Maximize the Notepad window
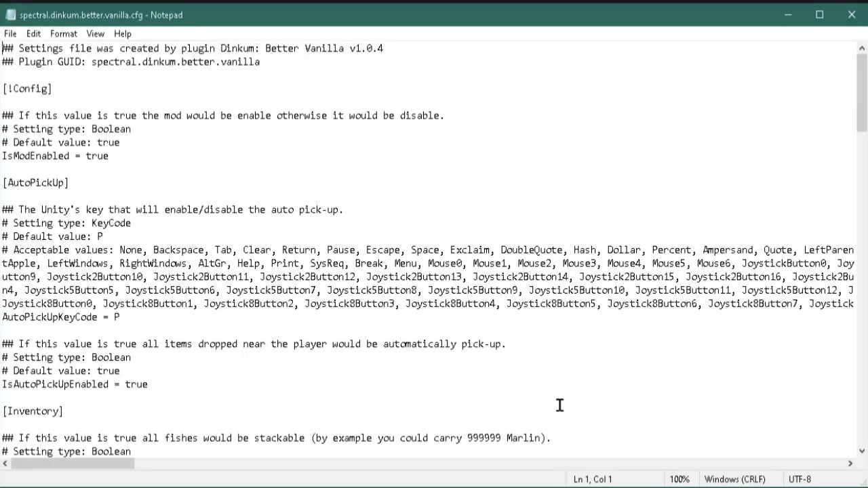868x488 pixels. click(x=819, y=14)
